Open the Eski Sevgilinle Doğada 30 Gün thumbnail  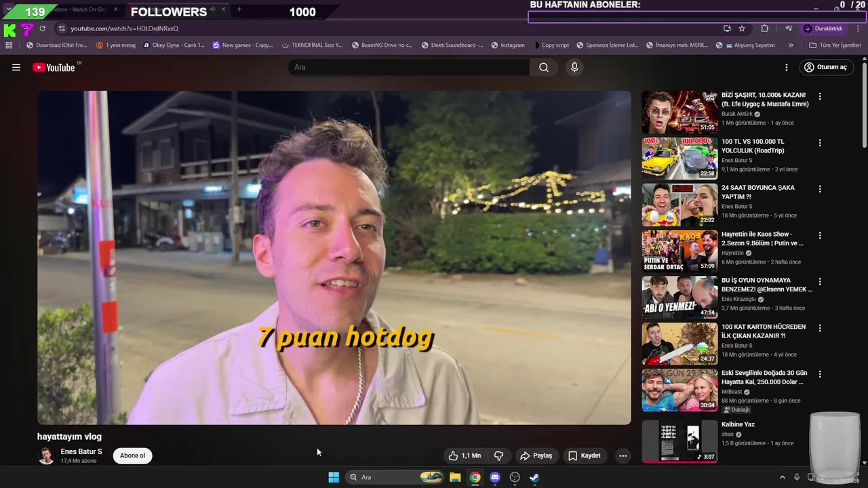click(x=679, y=390)
